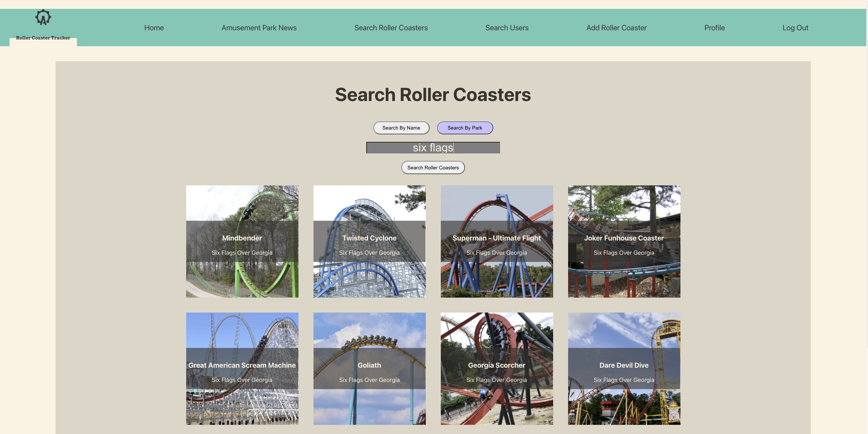
Task: Click the search field containing six flags
Action: [x=433, y=148]
